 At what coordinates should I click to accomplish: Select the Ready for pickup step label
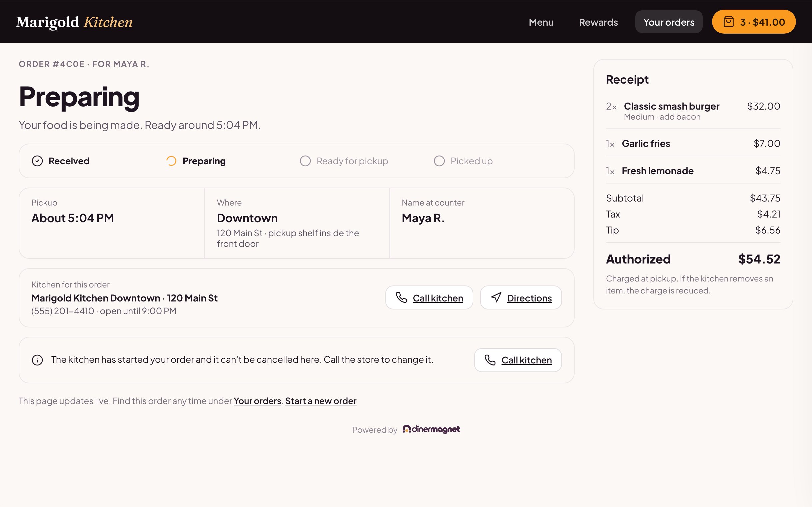352,161
